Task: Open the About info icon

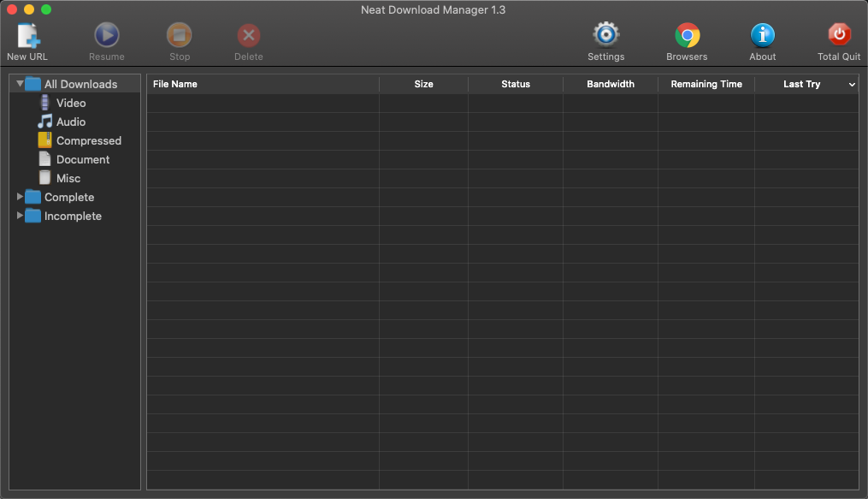Action: 762,35
